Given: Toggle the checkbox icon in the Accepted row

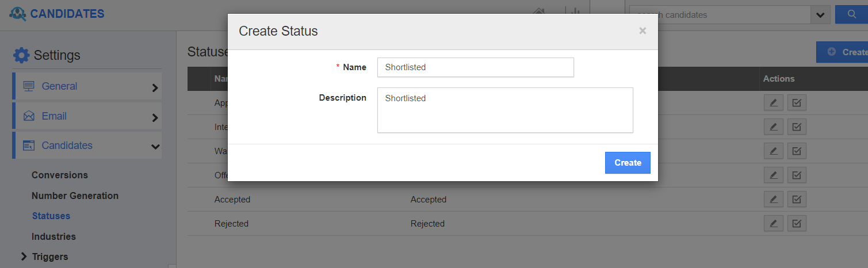Looking at the screenshot, I should 797,199.
